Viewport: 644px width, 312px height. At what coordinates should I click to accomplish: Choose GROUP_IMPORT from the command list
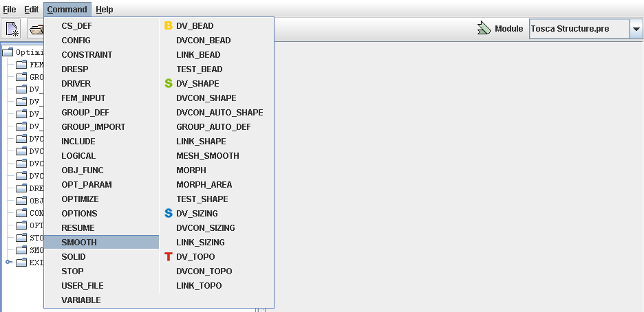click(93, 127)
